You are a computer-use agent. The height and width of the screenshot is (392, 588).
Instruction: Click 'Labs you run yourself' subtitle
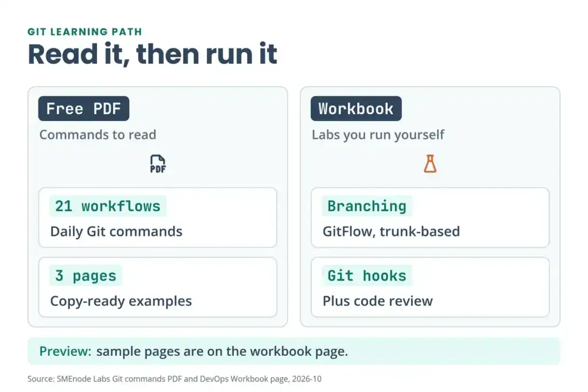click(378, 134)
